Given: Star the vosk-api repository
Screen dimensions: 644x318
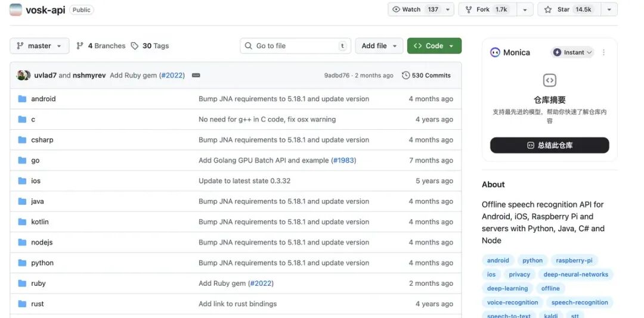Looking at the screenshot, I should click(x=569, y=10).
